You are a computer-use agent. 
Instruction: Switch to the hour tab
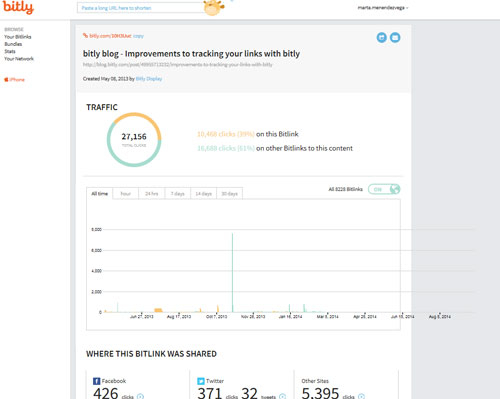tap(126, 193)
